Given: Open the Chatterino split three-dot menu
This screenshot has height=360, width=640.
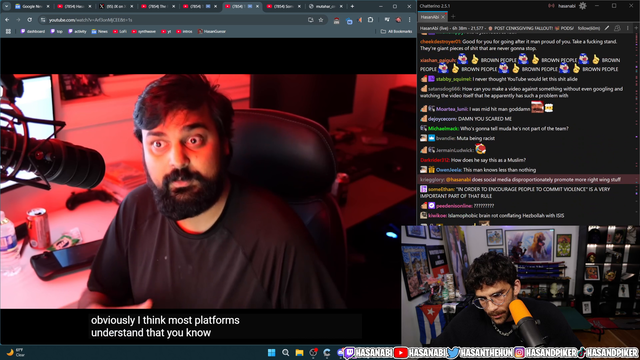Looking at the screenshot, I should coord(628,28).
